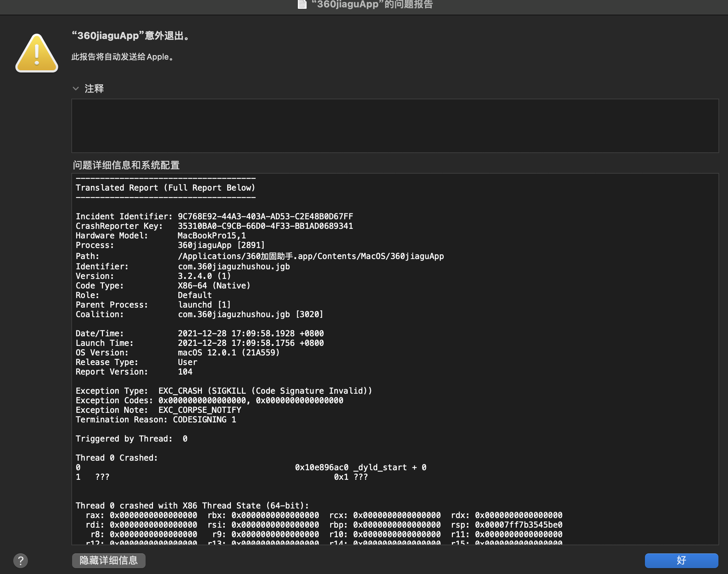This screenshot has height=574, width=728.
Task: Click the Incident Identifier value 9C768E92-44A3-403A-AD53-C2E48B0D67FF
Action: click(x=265, y=216)
